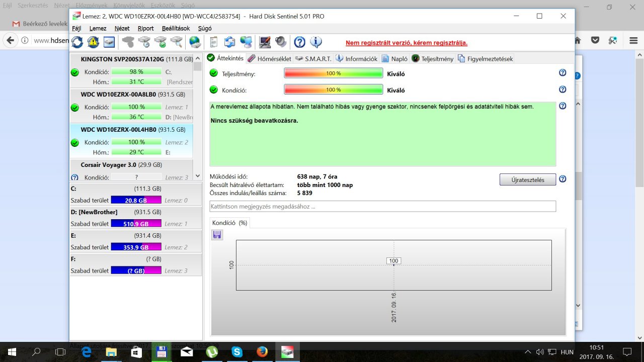Open File Explorer from the taskbar
This screenshot has width=644, height=362.
coord(111,352)
